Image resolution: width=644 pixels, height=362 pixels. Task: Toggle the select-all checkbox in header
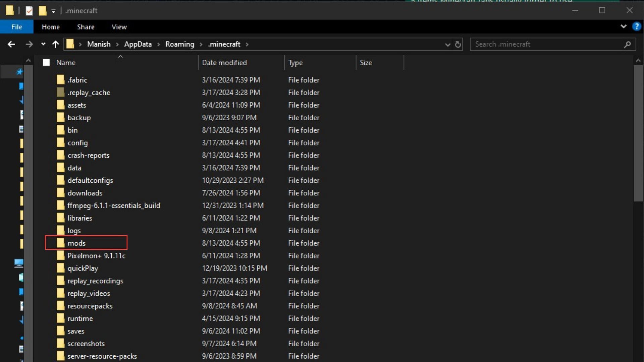(46, 63)
